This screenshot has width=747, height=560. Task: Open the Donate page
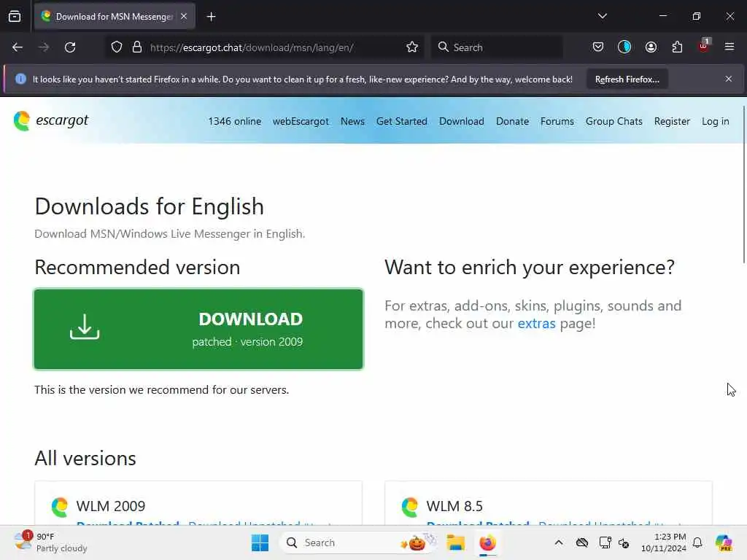tap(512, 122)
